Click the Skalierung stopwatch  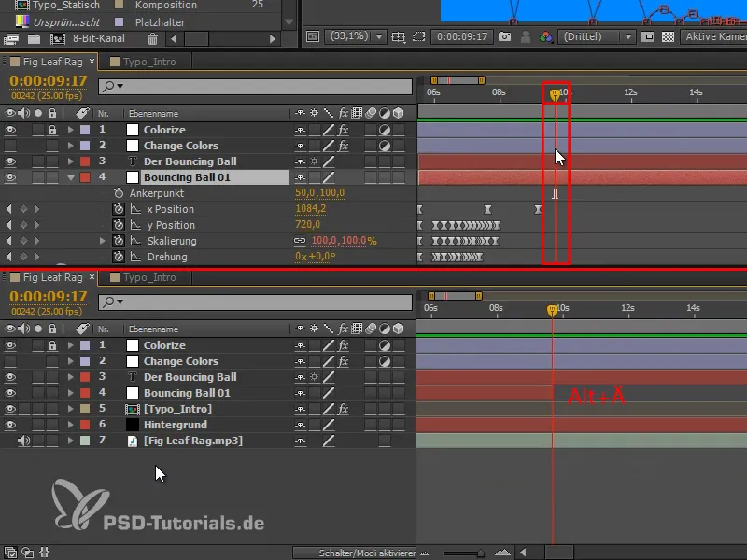119,241
